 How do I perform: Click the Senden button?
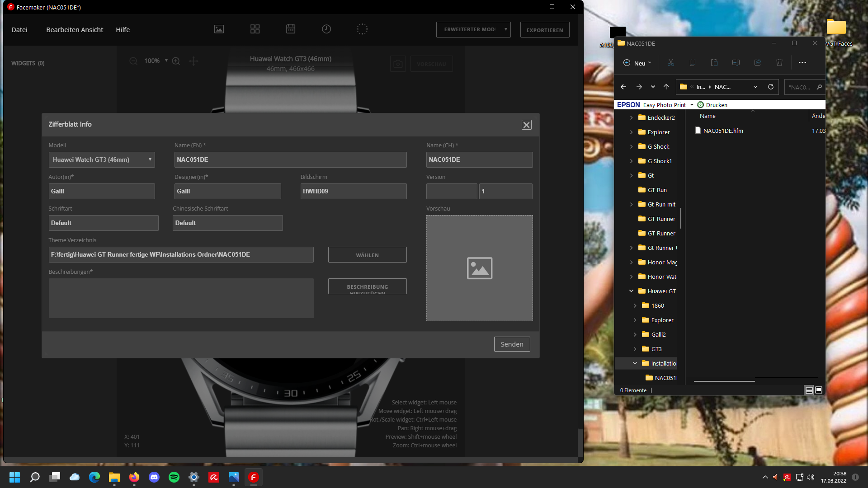[512, 344]
